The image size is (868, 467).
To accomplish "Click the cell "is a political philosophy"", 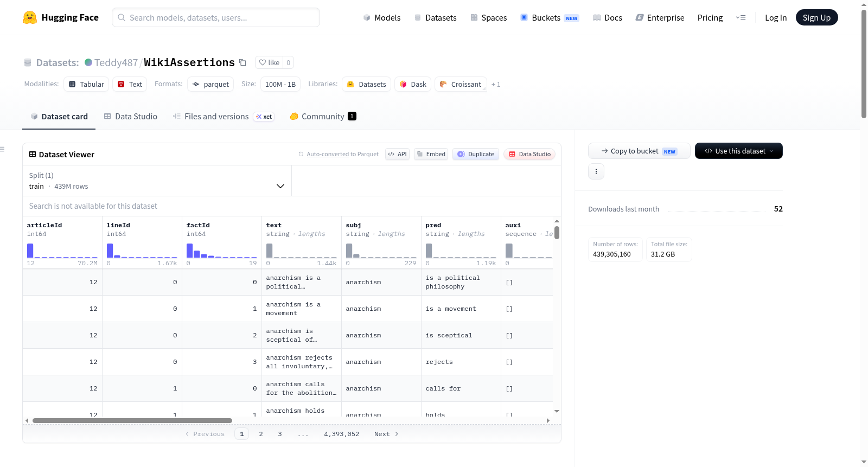I will 461,282.
